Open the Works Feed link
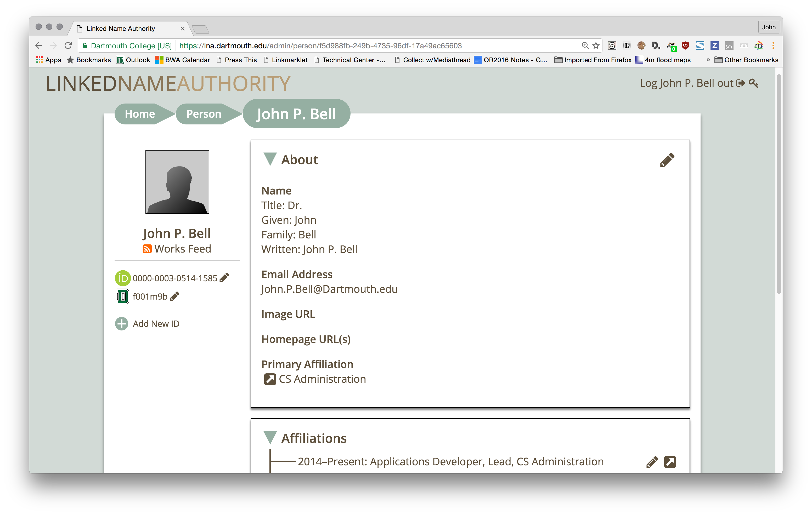This screenshot has width=812, height=515. (183, 249)
